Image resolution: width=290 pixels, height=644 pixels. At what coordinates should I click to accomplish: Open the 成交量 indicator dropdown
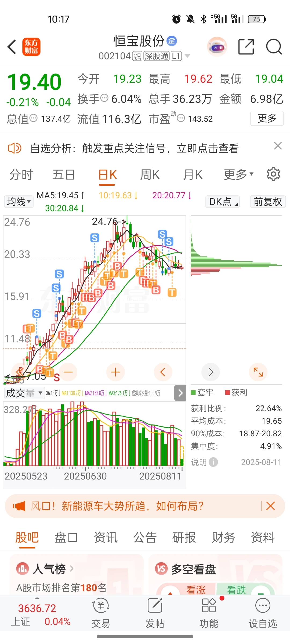coord(24,393)
